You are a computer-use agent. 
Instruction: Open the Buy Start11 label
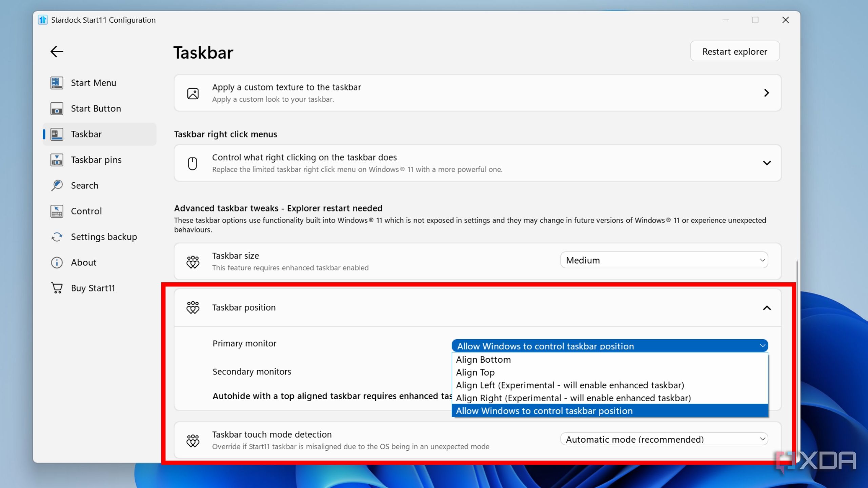point(93,288)
